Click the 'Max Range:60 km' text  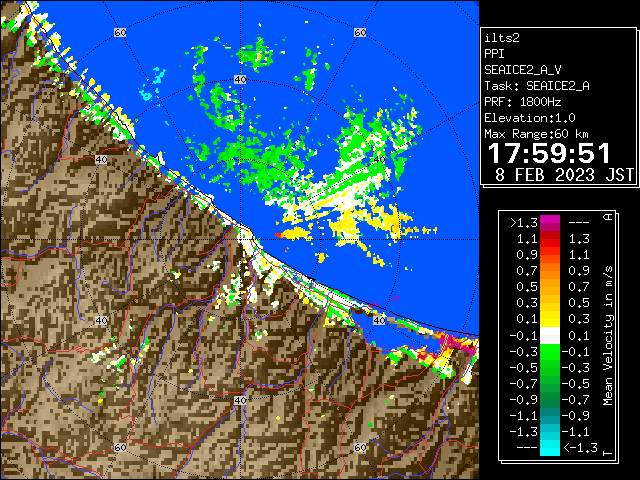point(536,134)
